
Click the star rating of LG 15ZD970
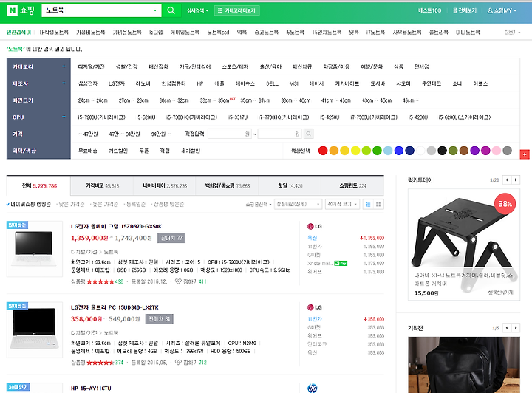coord(100,281)
